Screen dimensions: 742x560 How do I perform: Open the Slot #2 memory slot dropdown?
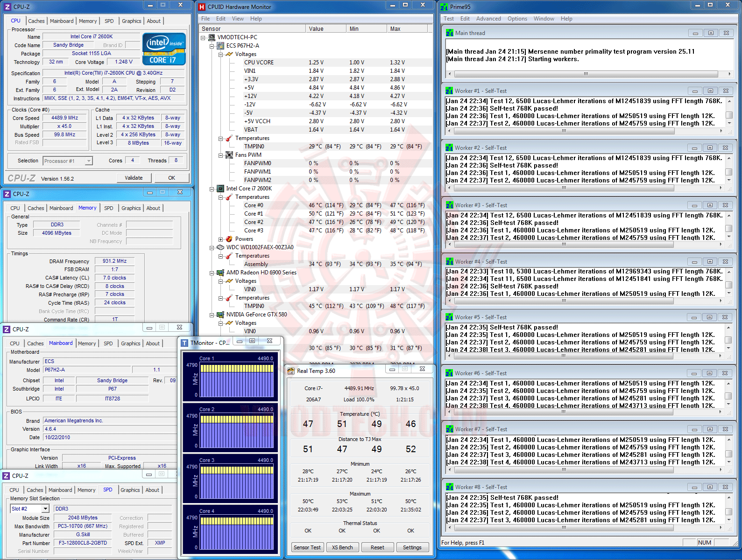click(x=45, y=509)
